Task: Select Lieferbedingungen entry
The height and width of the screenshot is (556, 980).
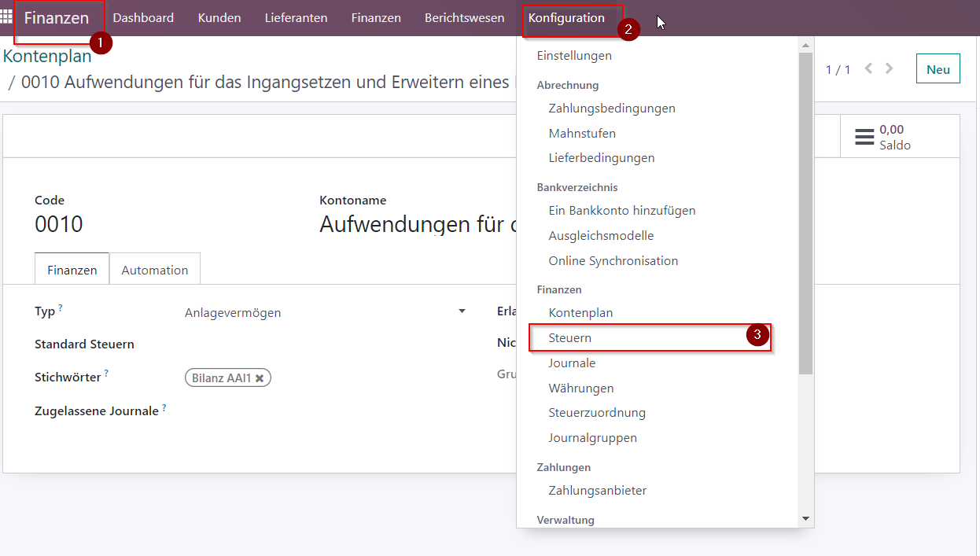Action: (x=602, y=158)
